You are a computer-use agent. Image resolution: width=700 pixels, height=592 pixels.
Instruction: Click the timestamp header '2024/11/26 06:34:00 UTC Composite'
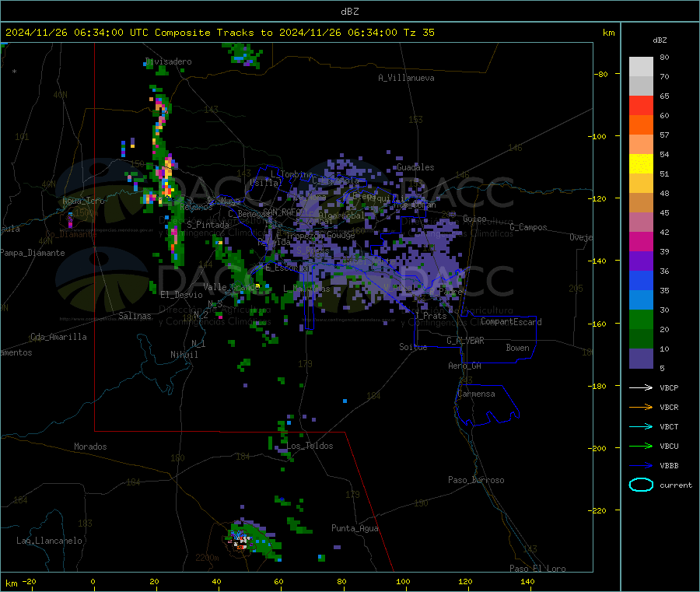108,33
